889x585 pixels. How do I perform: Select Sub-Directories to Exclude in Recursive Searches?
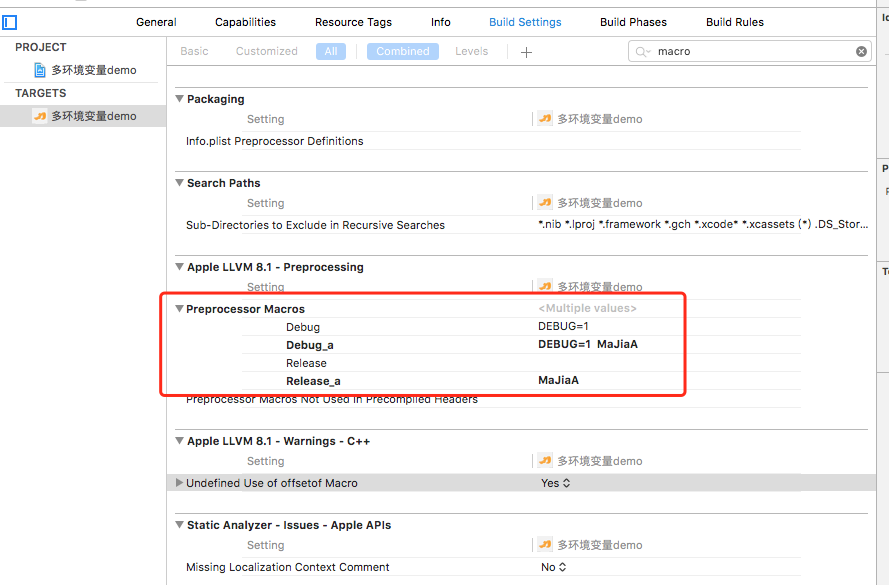pos(315,225)
